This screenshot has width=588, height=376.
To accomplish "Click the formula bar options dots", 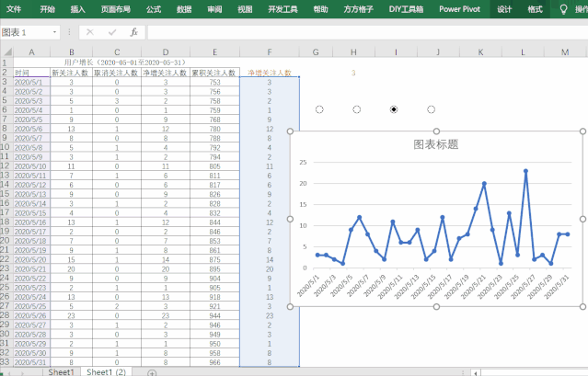I will tap(69, 32).
